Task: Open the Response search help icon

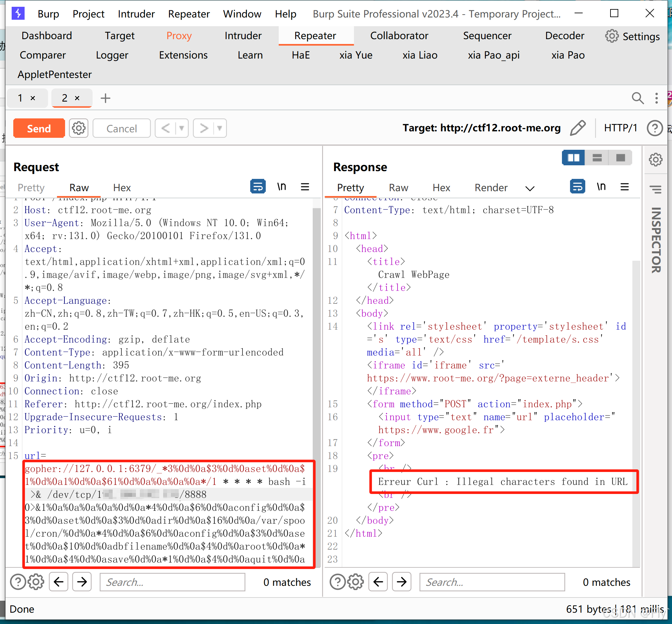Action: [338, 582]
